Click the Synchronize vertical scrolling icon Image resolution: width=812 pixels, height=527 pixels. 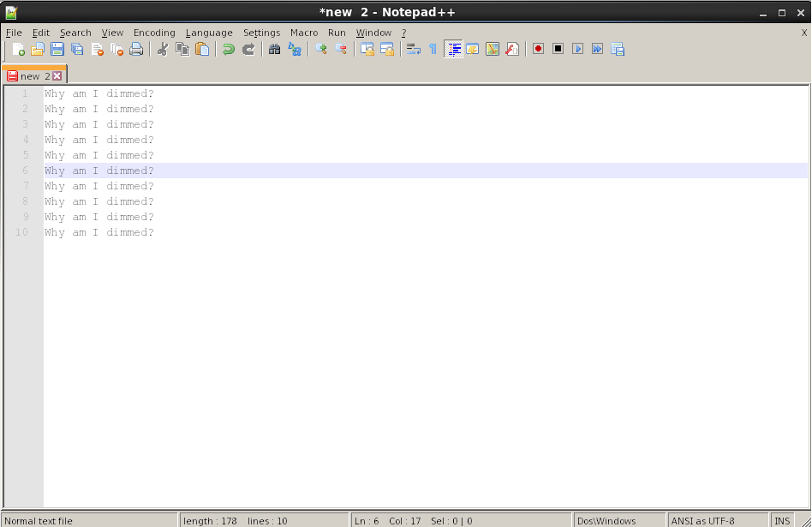(367, 49)
